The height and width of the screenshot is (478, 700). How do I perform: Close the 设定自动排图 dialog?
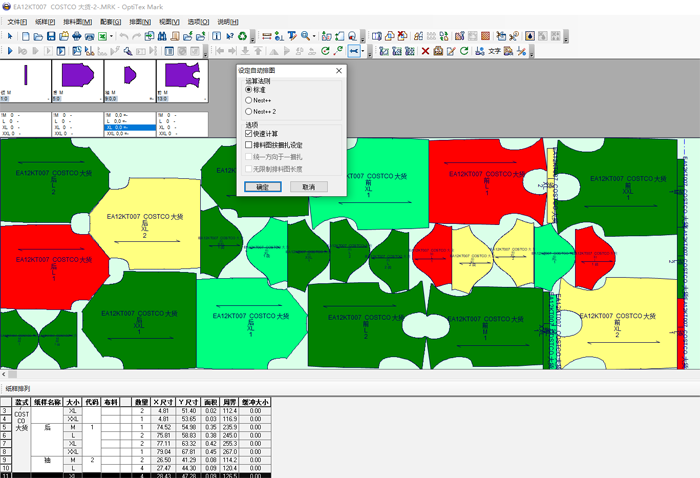[x=339, y=71]
